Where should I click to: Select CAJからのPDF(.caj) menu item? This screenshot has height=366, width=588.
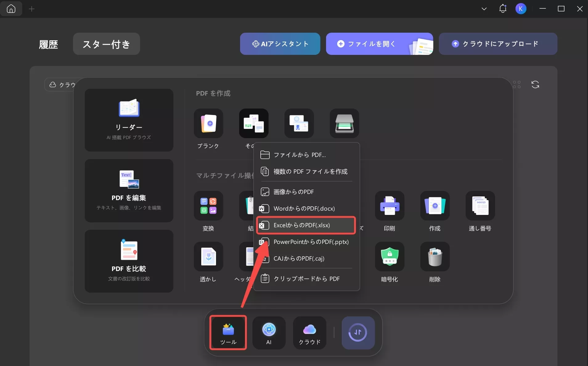pos(306,258)
